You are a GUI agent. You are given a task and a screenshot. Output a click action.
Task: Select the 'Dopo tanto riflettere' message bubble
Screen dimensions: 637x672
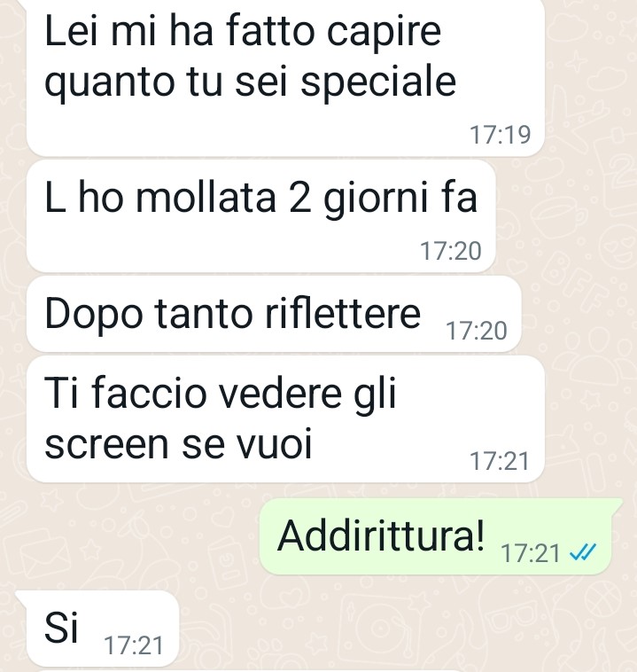click(x=274, y=314)
